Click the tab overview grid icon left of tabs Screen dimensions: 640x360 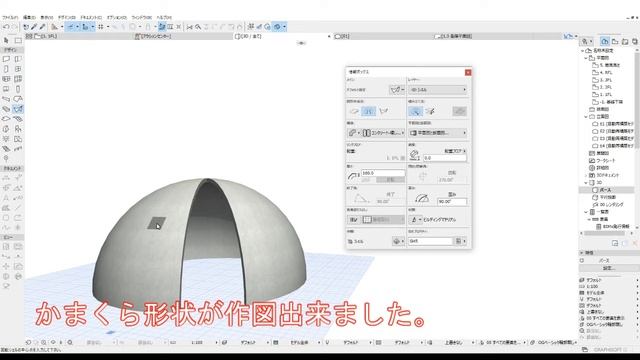tap(29, 36)
